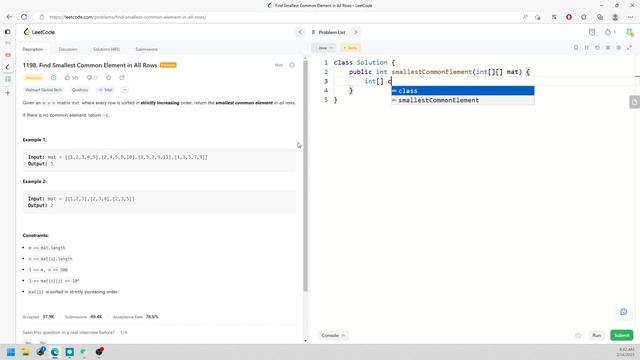The width and height of the screenshot is (640, 360).
Task: Dislike the problem with thumbs-down icon
Action: point(92,78)
